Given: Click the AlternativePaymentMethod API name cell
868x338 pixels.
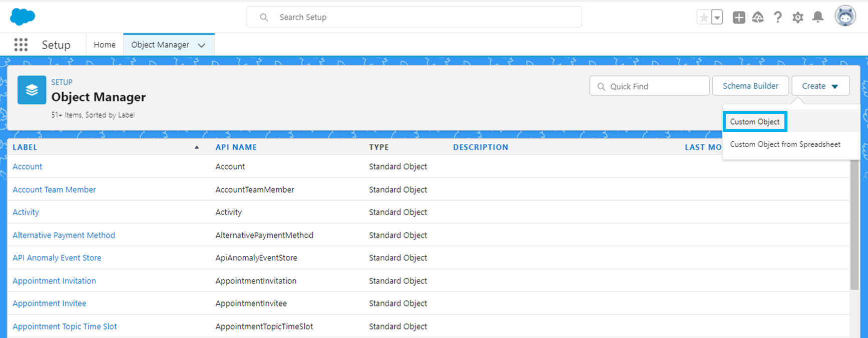Looking at the screenshot, I should (x=264, y=235).
